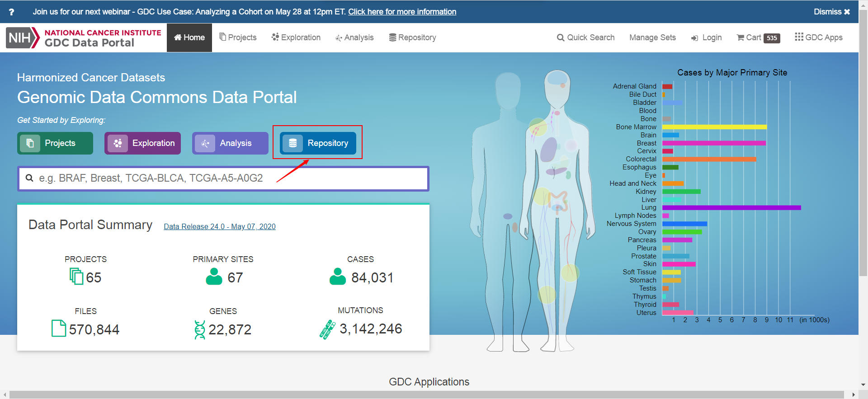This screenshot has height=399, width=868.
Task: Click the Genes DNA icon beside 22,872
Action: (199, 329)
